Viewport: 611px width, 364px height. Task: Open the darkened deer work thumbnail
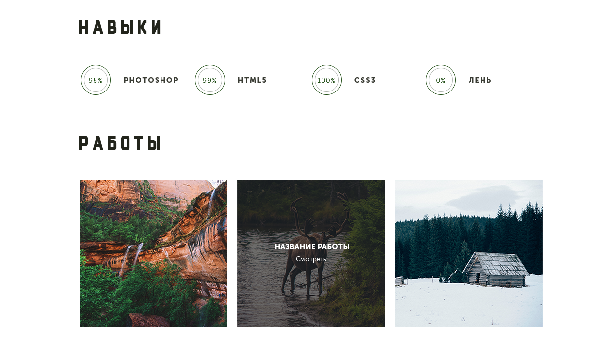(x=311, y=253)
